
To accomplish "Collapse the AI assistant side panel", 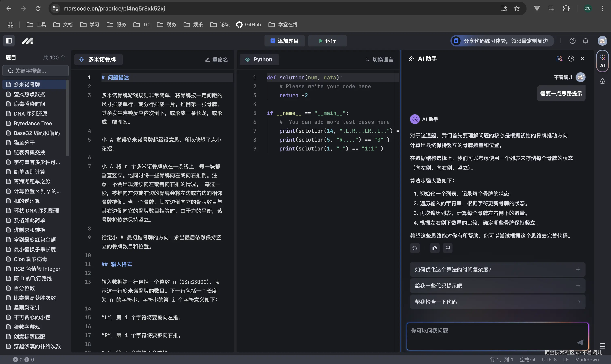I will point(582,59).
